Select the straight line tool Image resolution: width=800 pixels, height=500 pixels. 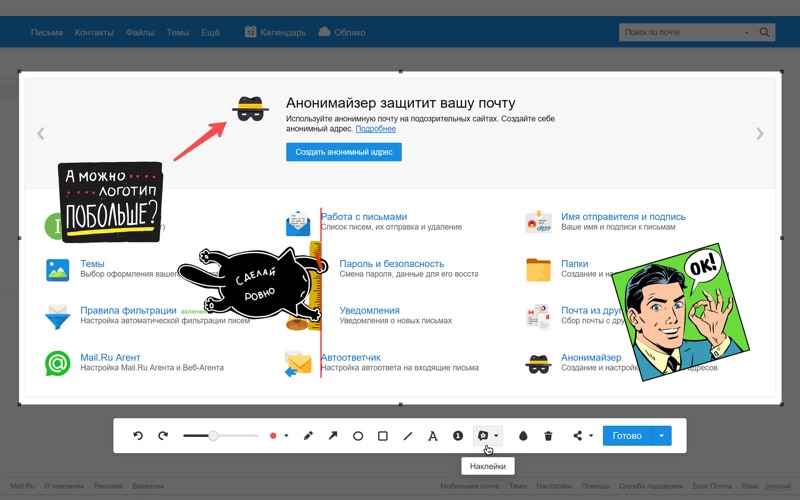(408, 436)
